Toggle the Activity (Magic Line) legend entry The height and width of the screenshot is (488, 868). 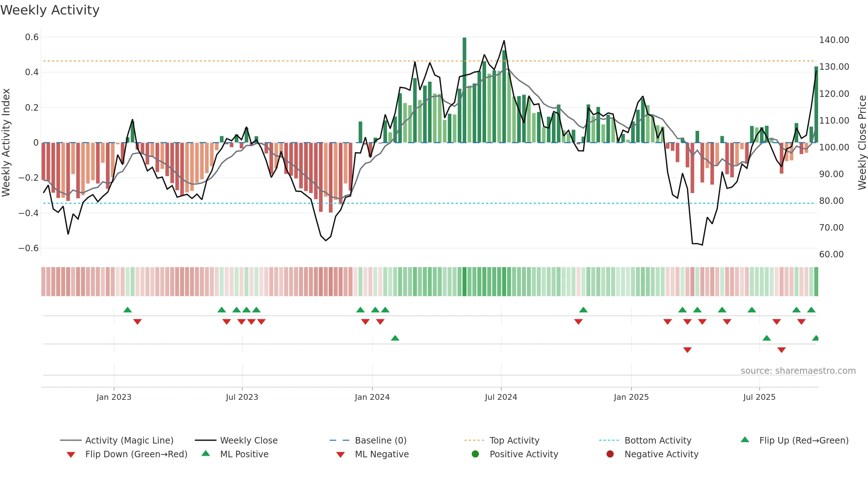point(117,440)
